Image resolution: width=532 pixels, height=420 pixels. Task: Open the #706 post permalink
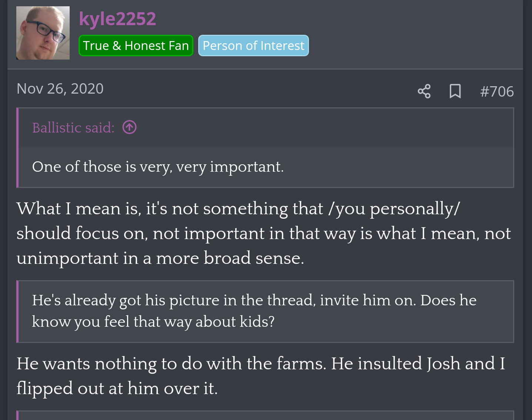tap(496, 91)
